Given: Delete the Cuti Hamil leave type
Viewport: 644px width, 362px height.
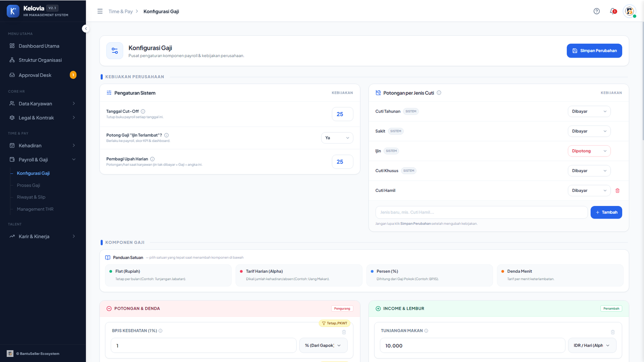Looking at the screenshot, I should 617,191.
